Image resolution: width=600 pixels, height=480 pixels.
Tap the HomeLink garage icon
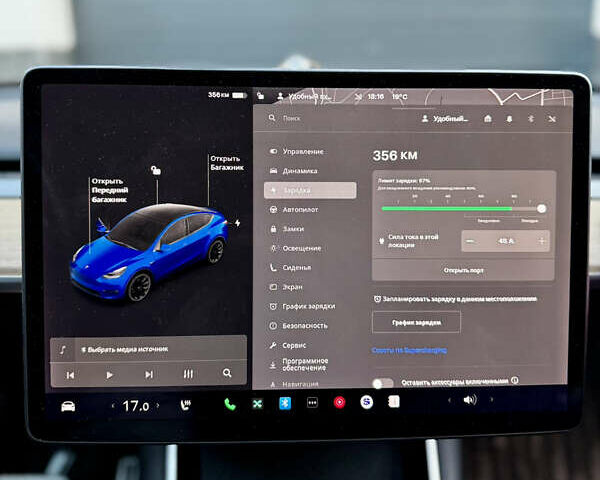pos(488,119)
